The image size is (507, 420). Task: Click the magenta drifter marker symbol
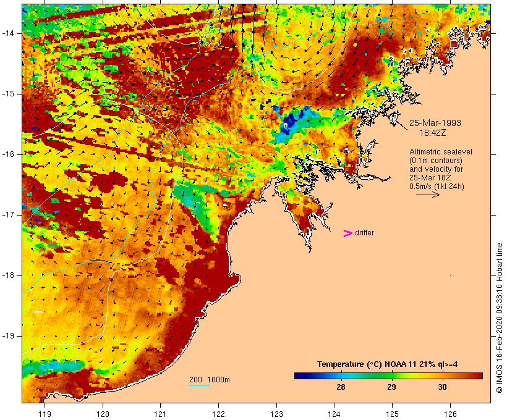click(347, 233)
